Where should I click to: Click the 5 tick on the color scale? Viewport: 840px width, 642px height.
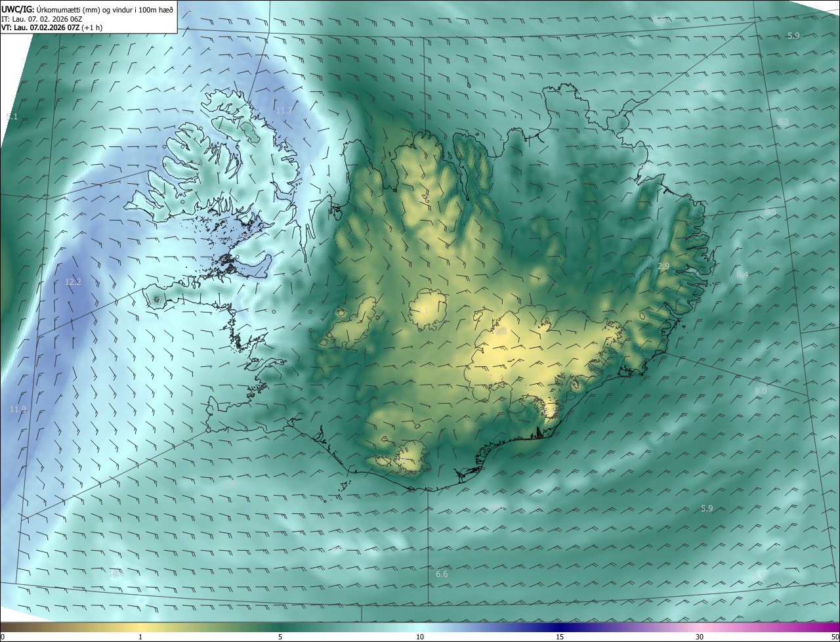tap(280, 637)
